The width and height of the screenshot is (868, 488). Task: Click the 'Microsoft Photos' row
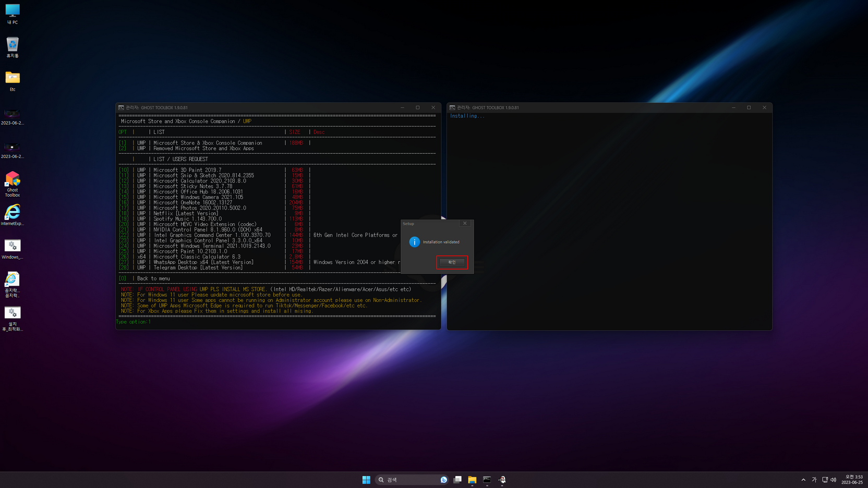[214, 208]
